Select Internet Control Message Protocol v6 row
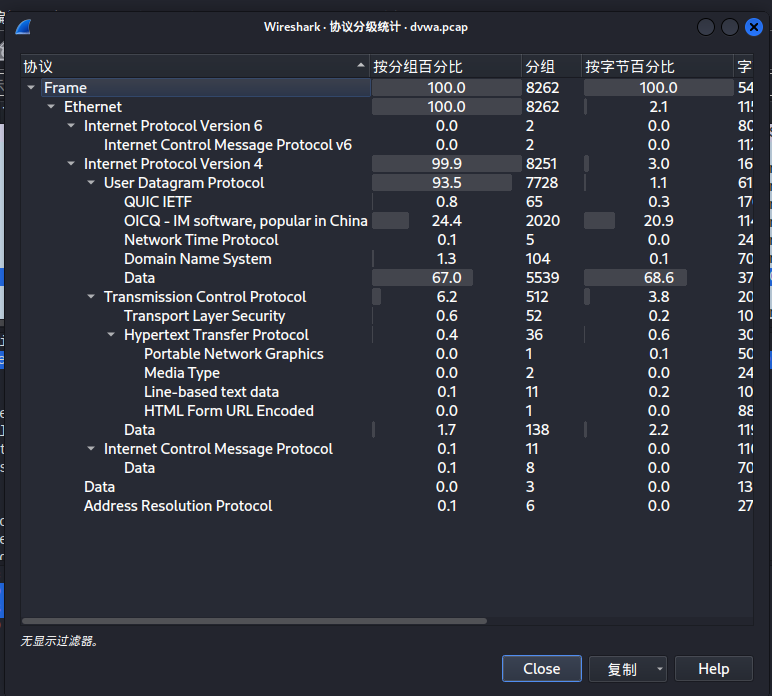Image resolution: width=772 pixels, height=696 pixels. coord(387,145)
